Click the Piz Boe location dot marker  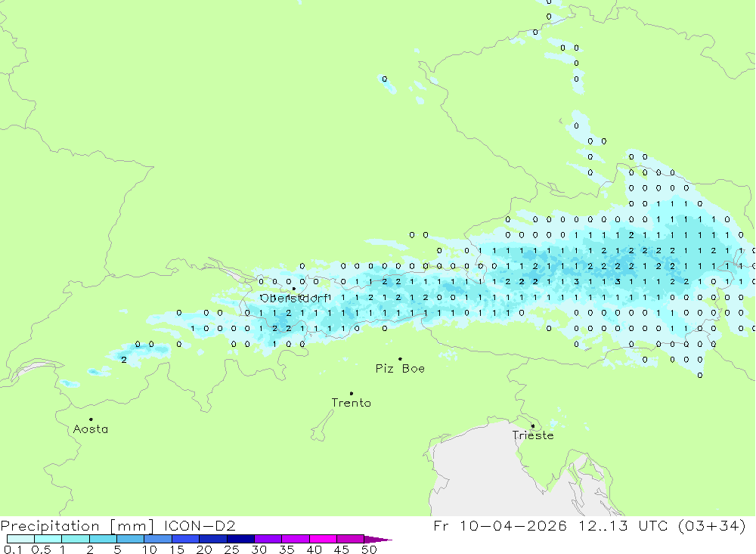400,359
